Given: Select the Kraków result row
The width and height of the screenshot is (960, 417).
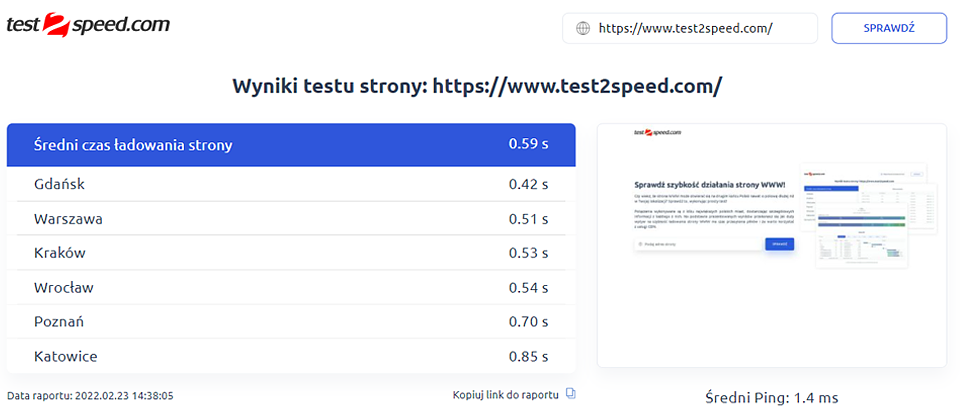Looking at the screenshot, I should 290,253.
